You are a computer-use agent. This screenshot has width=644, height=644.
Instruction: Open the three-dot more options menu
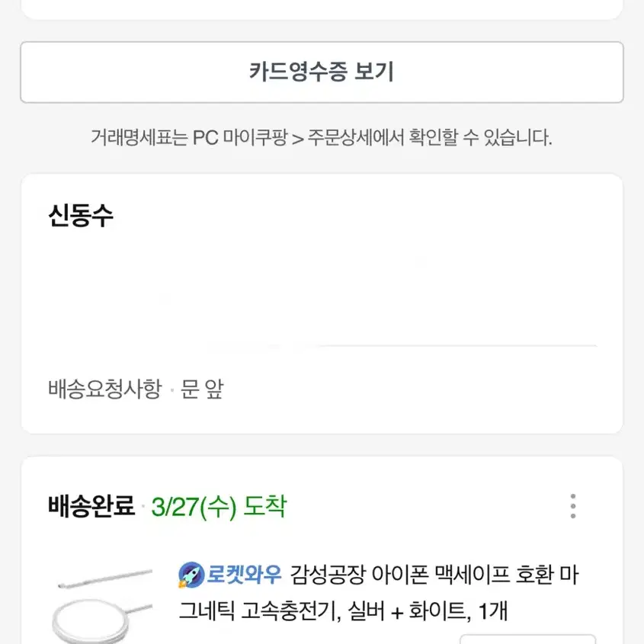pyautogui.click(x=573, y=506)
